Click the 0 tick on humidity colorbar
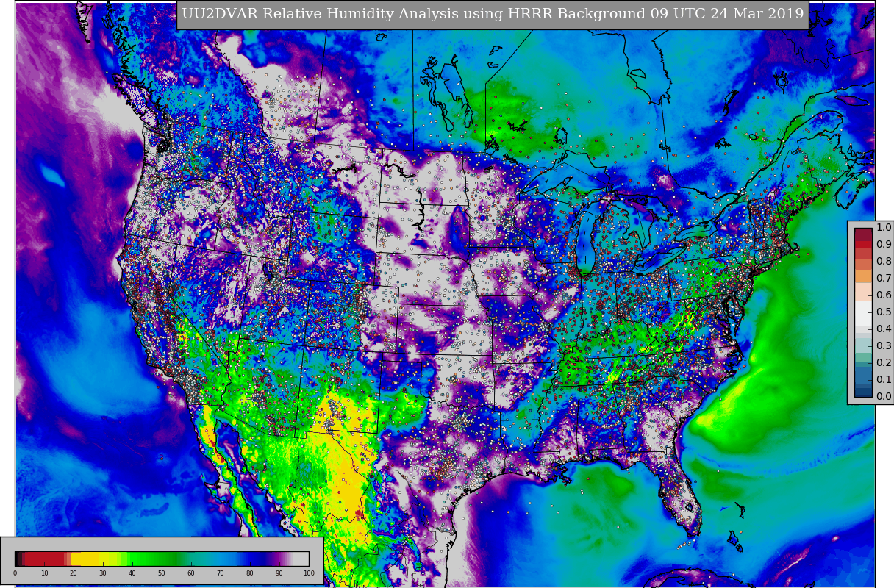The image size is (894, 588). [15, 573]
